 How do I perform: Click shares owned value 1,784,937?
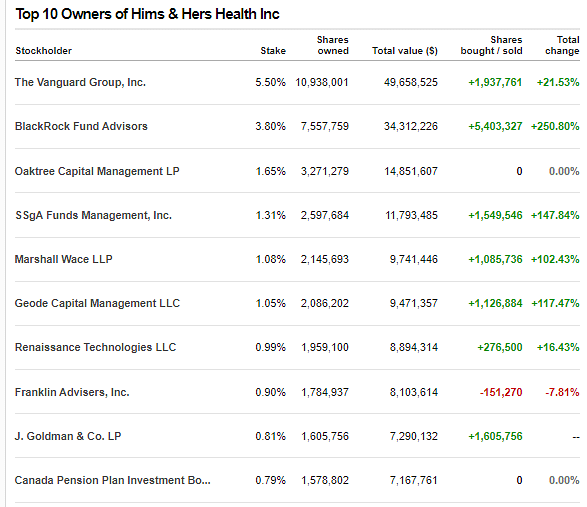pyautogui.click(x=325, y=392)
